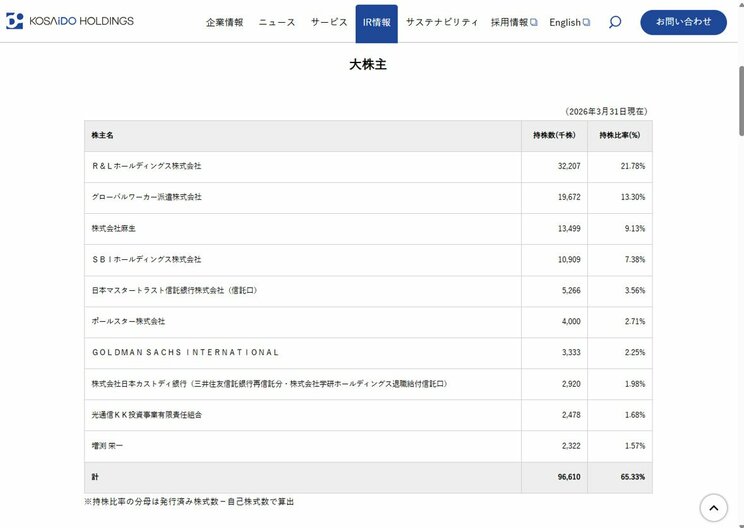The height and width of the screenshot is (528, 744).
Task: Select the IR情報 tab
Action: pos(377,24)
